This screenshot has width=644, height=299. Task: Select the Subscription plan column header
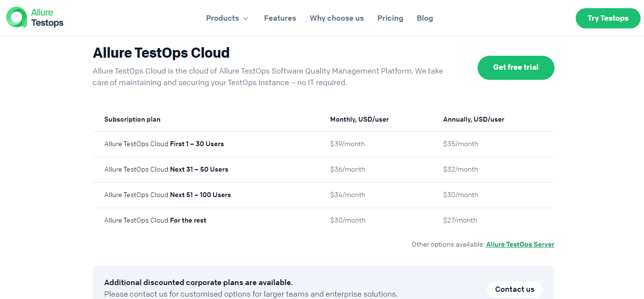[132, 119]
